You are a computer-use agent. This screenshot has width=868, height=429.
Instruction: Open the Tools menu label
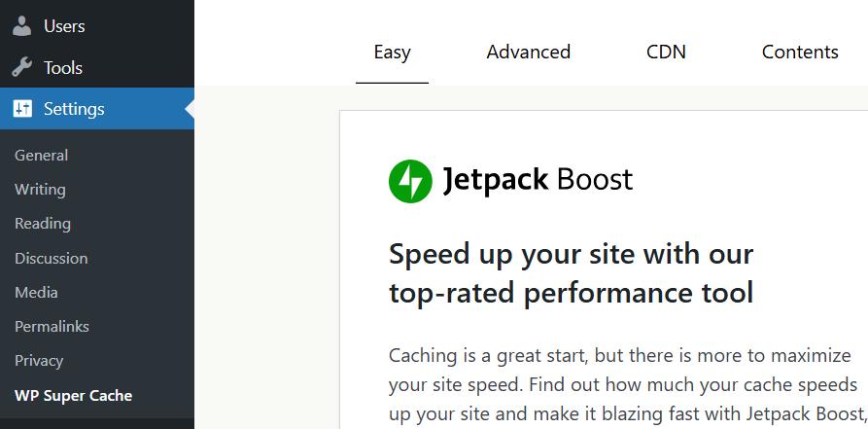point(63,68)
